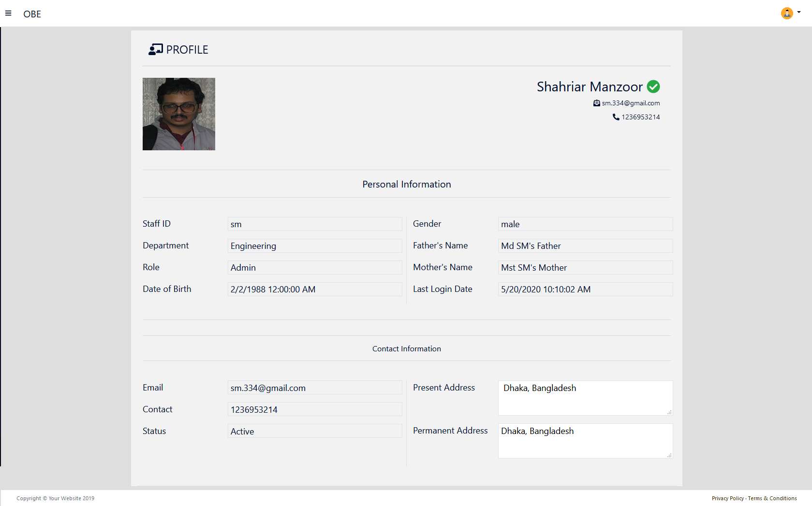
Task: Click the envelope icon beside the email
Action: (597, 103)
